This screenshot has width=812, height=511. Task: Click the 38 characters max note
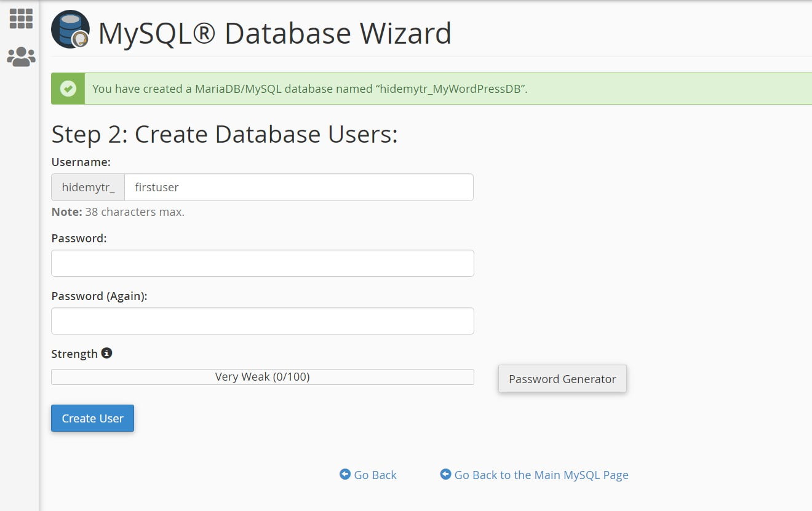click(118, 212)
